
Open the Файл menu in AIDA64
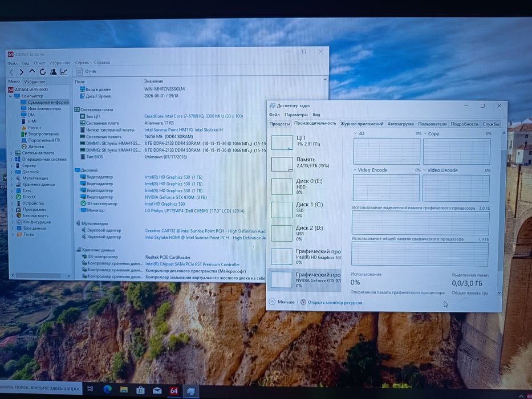pyautogui.click(x=13, y=63)
